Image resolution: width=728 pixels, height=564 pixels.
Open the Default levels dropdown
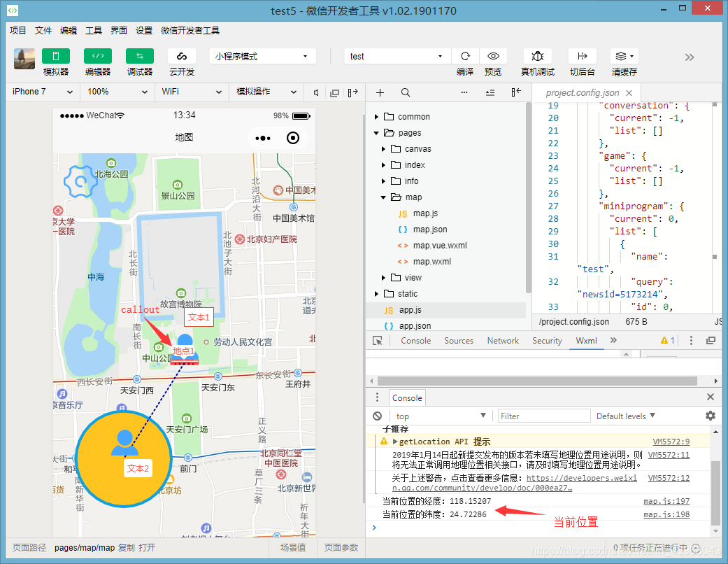(x=625, y=416)
